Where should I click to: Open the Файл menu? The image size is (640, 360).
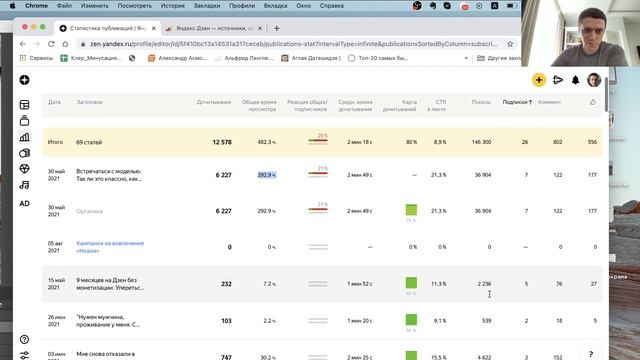pyautogui.click(x=64, y=6)
